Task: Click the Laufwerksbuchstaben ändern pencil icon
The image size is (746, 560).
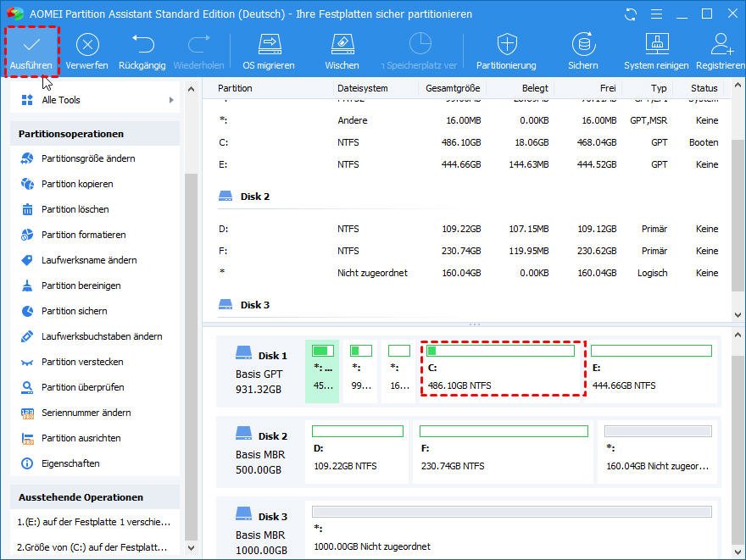Action: [28, 336]
